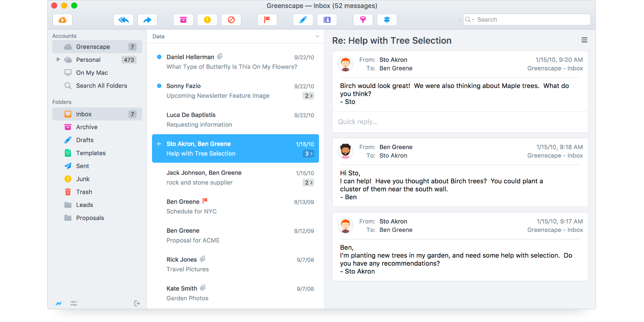
Task: Open the settings sliders icon at the sidebar bottom
Action: (74, 304)
